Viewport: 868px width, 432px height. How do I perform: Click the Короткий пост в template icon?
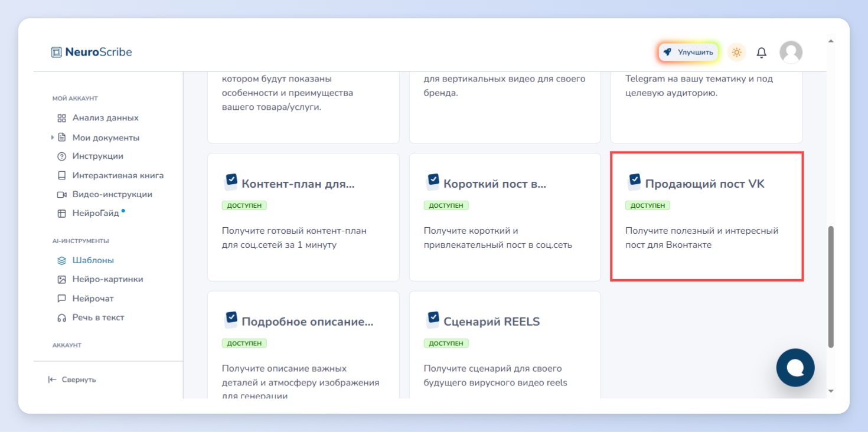(433, 182)
